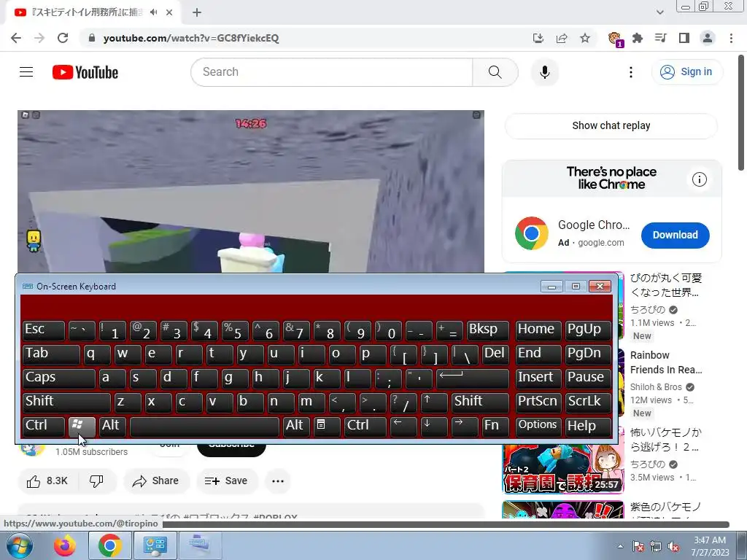Screen dimensions: 747x560
Task: Click the space bar on On-Screen Keyboard
Action: pos(204,426)
